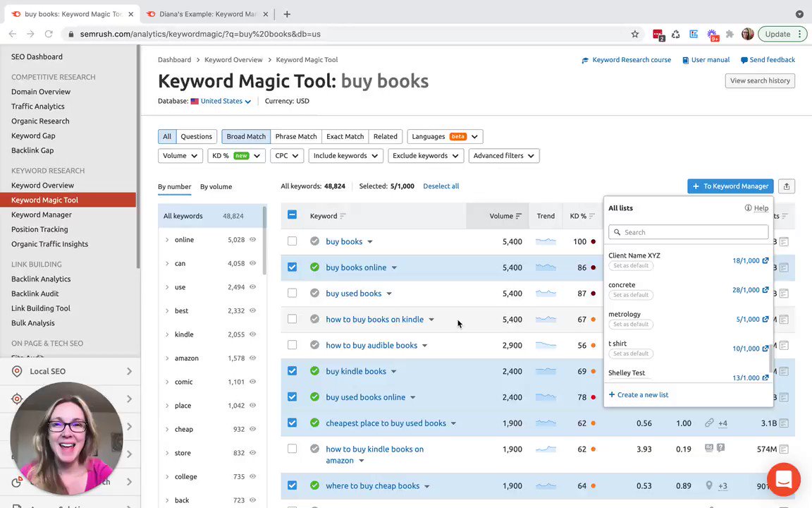Bookmark page with the star icon
This screenshot has width=812, height=508.
pyautogui.click(x=635, y=34)
